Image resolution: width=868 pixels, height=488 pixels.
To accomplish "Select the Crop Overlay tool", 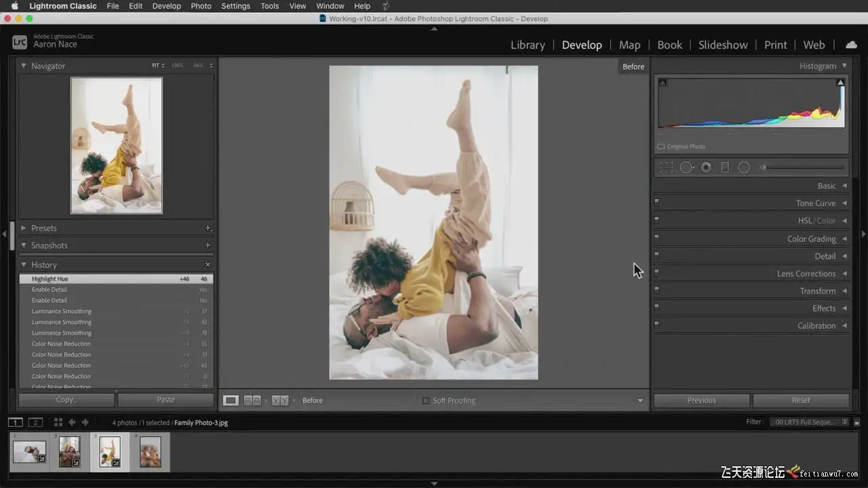I will click(x=667, y=167).
